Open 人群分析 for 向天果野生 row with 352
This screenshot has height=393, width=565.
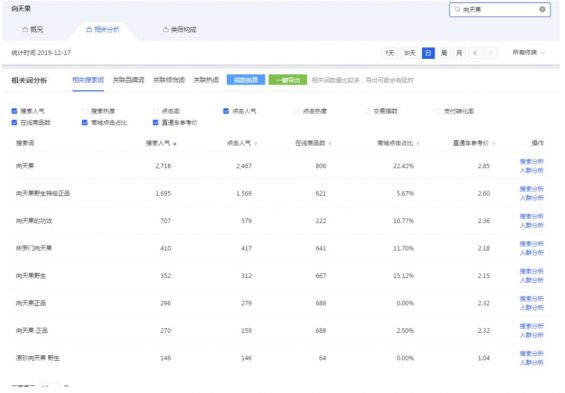point(531,280)
